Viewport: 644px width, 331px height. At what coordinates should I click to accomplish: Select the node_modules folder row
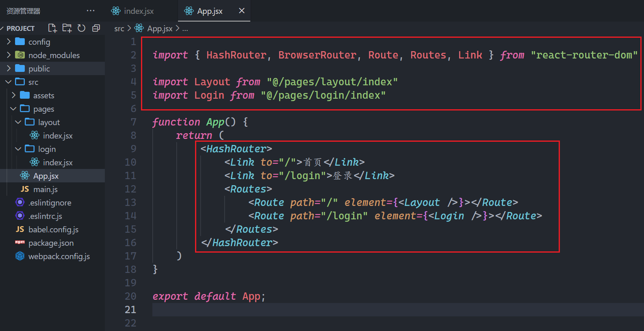pos(52,55)
